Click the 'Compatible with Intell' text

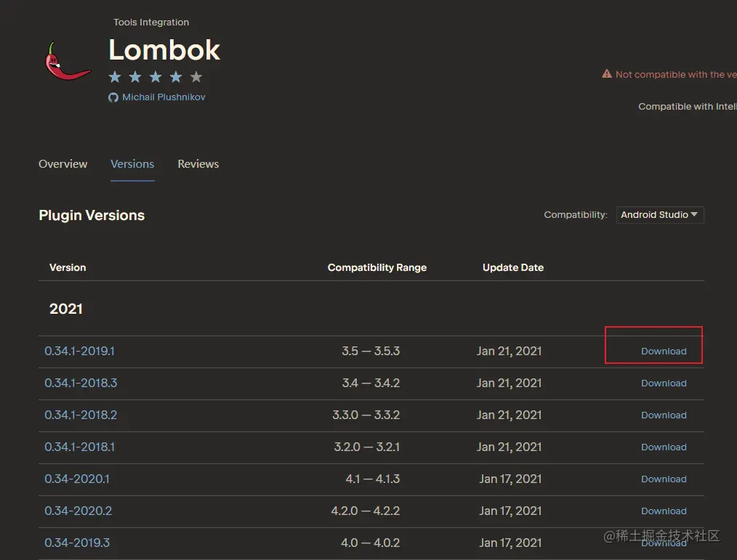687,107
